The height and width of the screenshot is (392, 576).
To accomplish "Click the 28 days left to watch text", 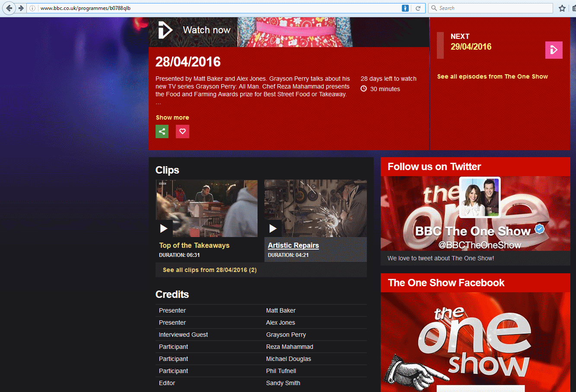I will [x=388, y=79].
